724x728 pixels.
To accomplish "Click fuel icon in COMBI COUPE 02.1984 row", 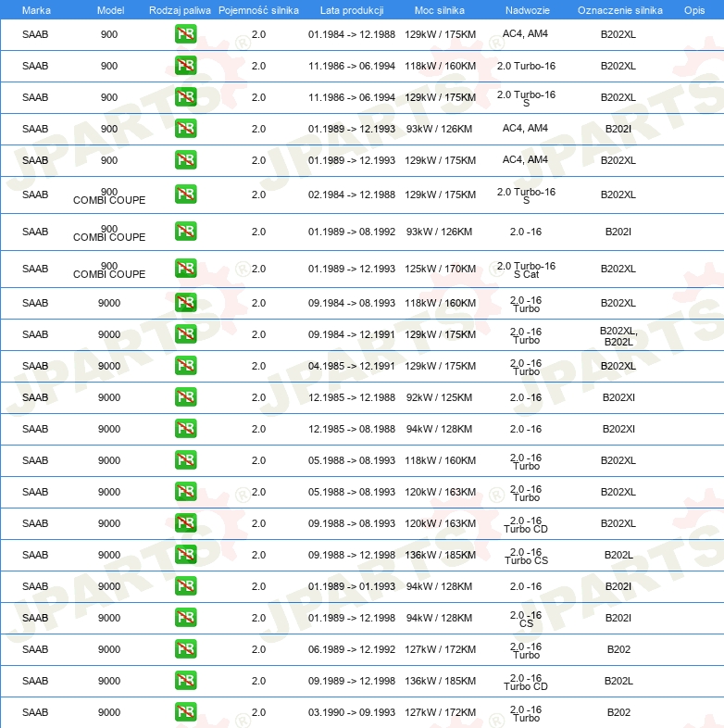I will [x=186, y=195].
